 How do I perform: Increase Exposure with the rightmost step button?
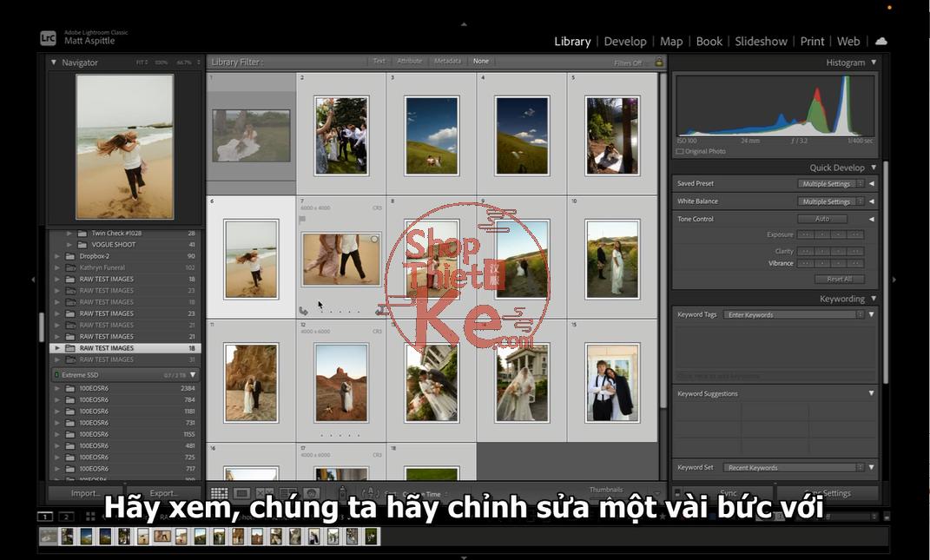pos(856,234)
